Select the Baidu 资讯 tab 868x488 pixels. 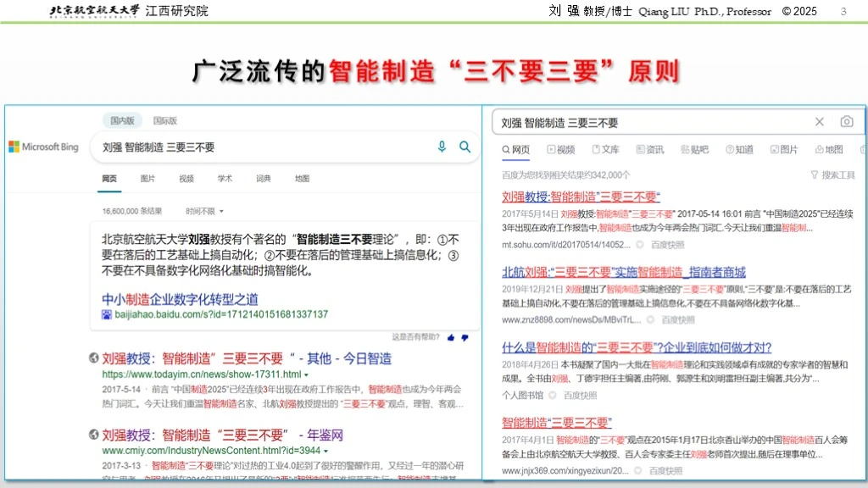[x=650, y=150]
